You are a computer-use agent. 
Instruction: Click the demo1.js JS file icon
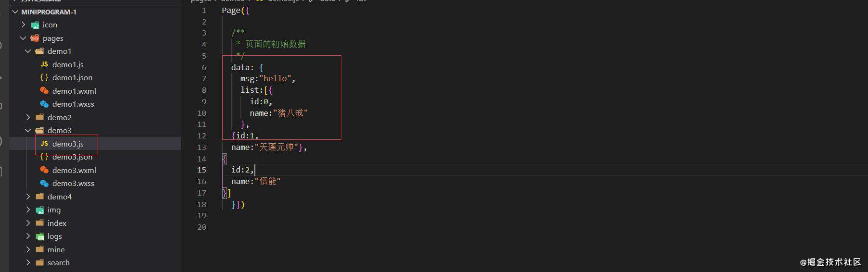pos(44,64)
